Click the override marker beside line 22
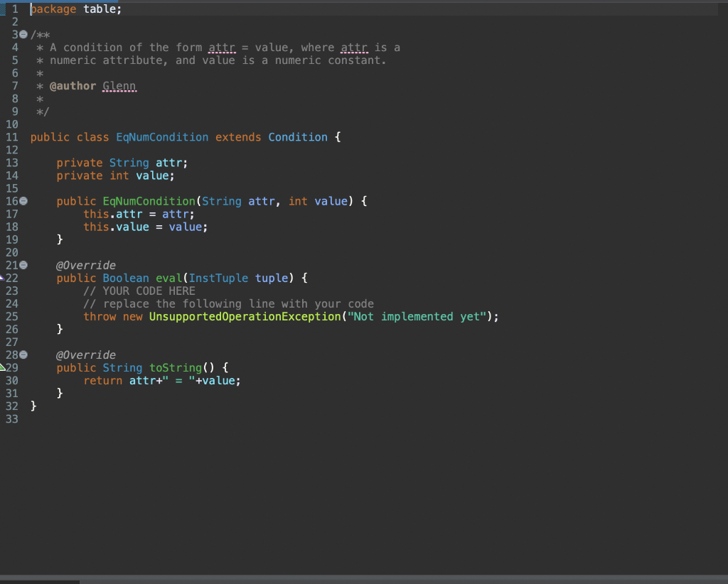 point(2,277)
